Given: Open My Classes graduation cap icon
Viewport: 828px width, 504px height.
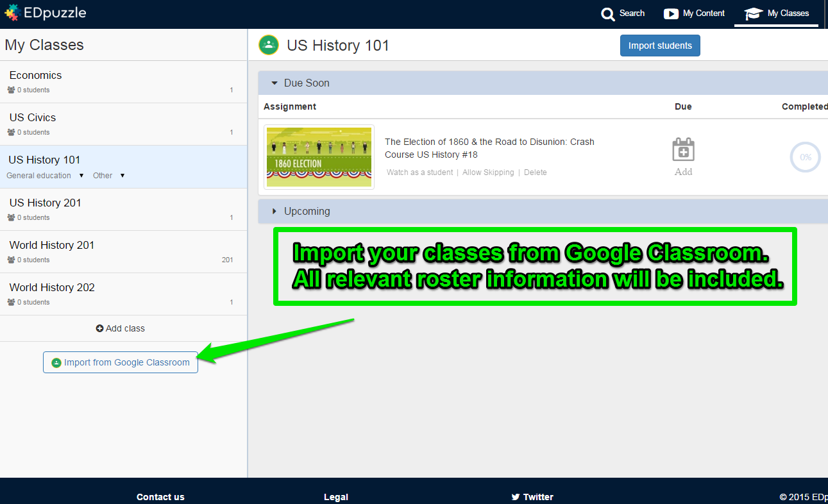Looking at the screenshot, I should click(x=753, y=13).
